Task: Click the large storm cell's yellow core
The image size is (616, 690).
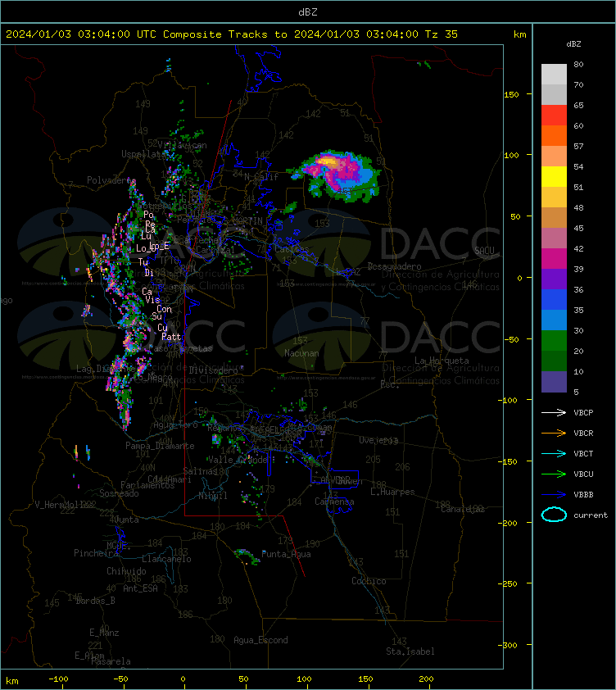Action: [328, 162]
